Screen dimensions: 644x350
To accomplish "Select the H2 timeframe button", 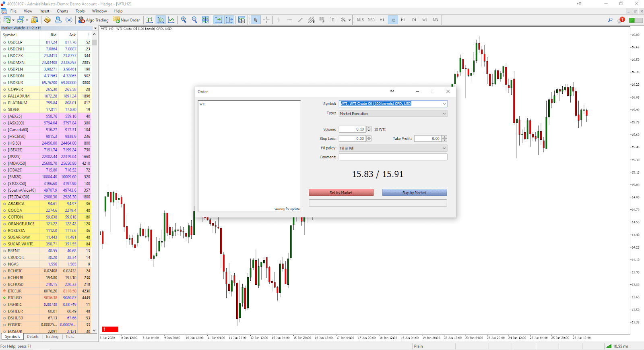I will point(393,20).
